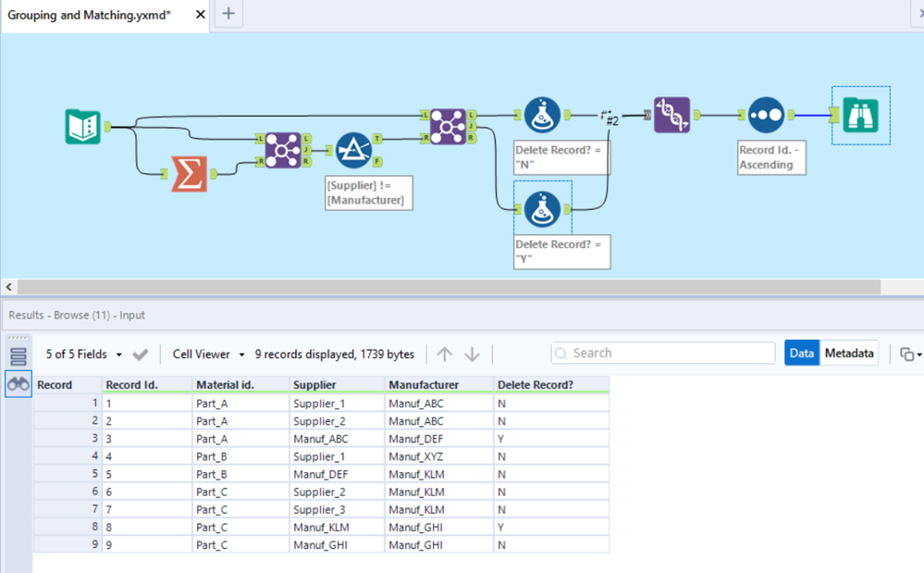Image resolution: width=924 pixels, height=573 pixels.
Task: Click the up arrow previous record button
Action: tap(444, 354)
